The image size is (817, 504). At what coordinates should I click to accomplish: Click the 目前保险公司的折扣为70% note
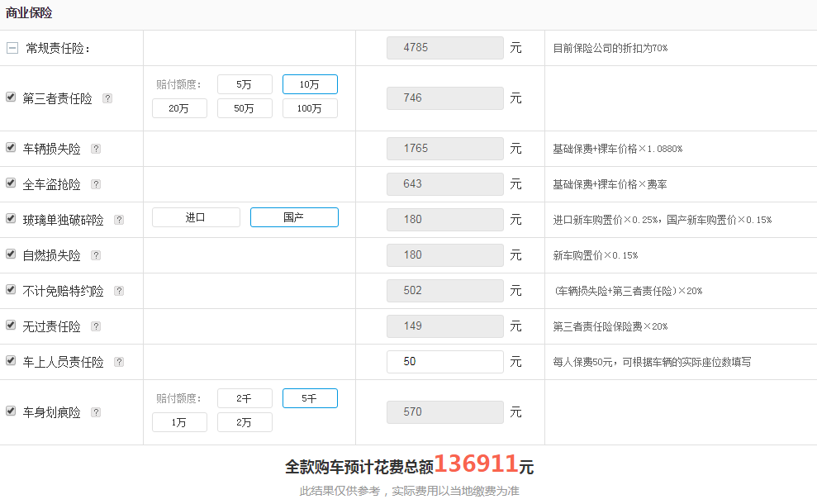pyautogui.click(x=610, y=48)
